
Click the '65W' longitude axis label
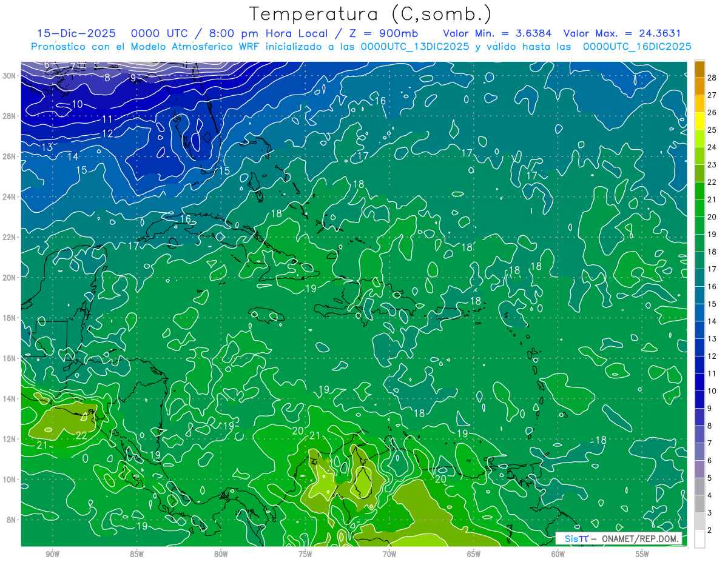[474, 555]
